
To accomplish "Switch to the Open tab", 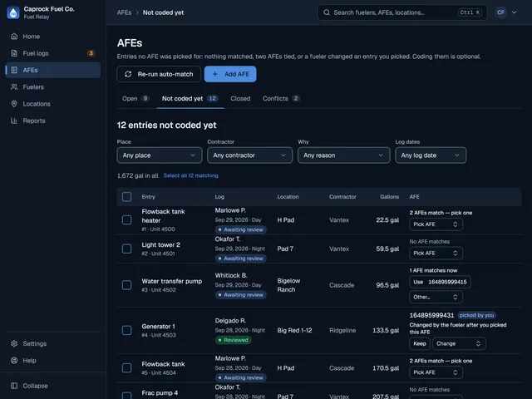I will 135,99.
